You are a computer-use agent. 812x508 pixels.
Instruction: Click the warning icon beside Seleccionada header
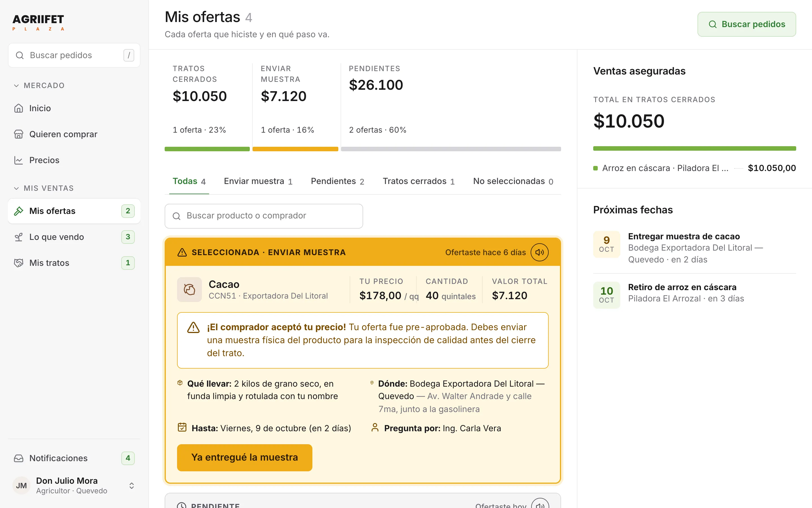click(182, 252)
